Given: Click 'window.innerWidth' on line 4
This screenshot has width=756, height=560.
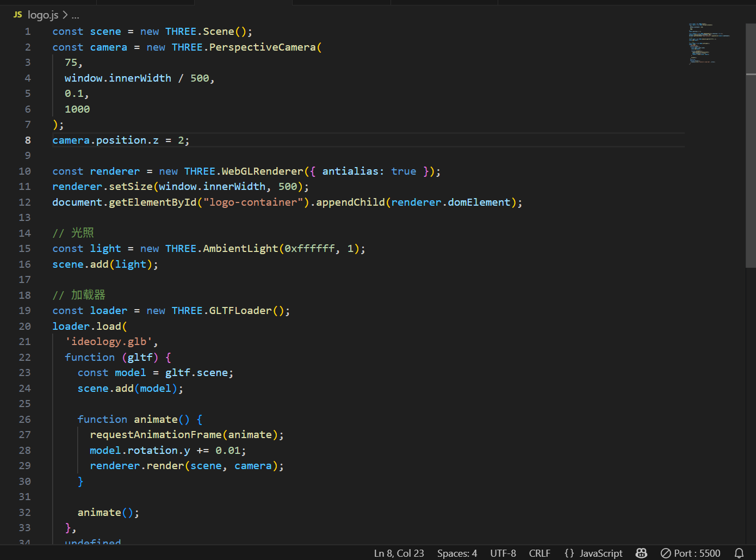Looking at the screenshot, I should coord(118,78).
